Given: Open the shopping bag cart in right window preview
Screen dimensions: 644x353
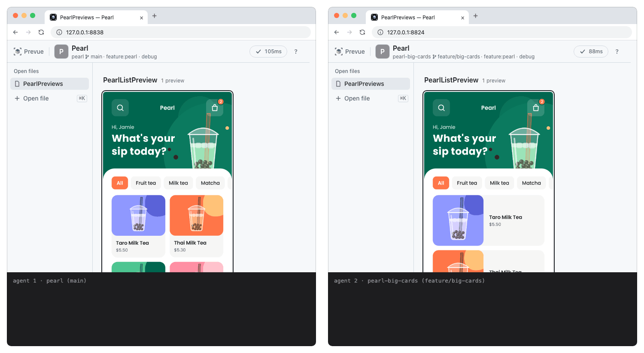Looking at the screenshot, I should 536,108.
